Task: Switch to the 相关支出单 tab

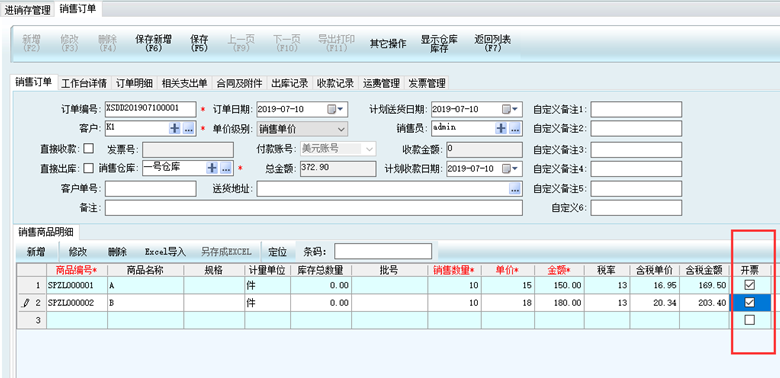Action: coord(185,84)
